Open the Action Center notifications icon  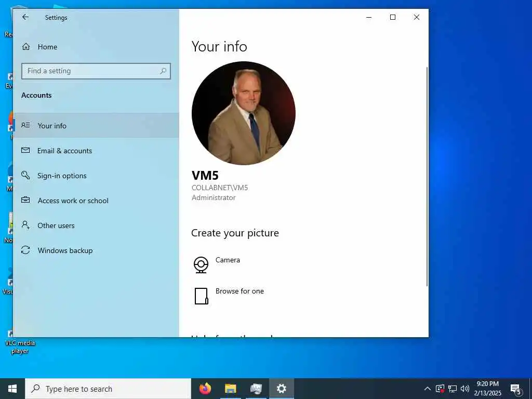pos(515,389)
